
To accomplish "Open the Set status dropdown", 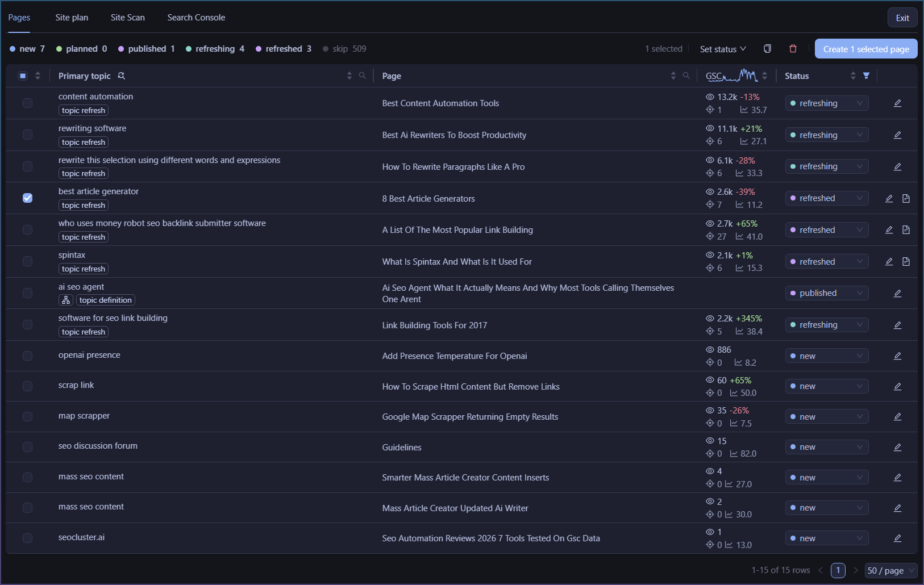I will (x=723, y=49).
